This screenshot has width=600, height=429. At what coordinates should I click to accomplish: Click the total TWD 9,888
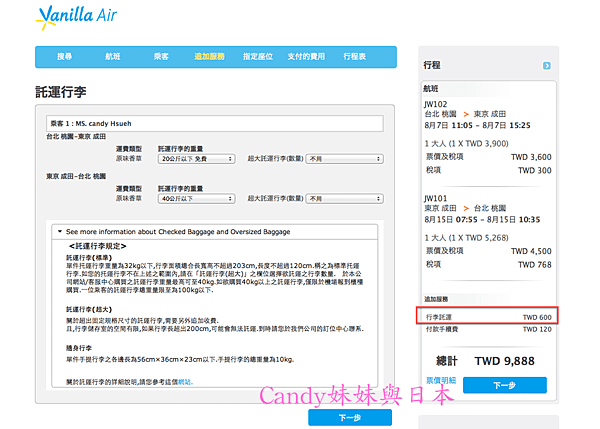tap(505, 361)
